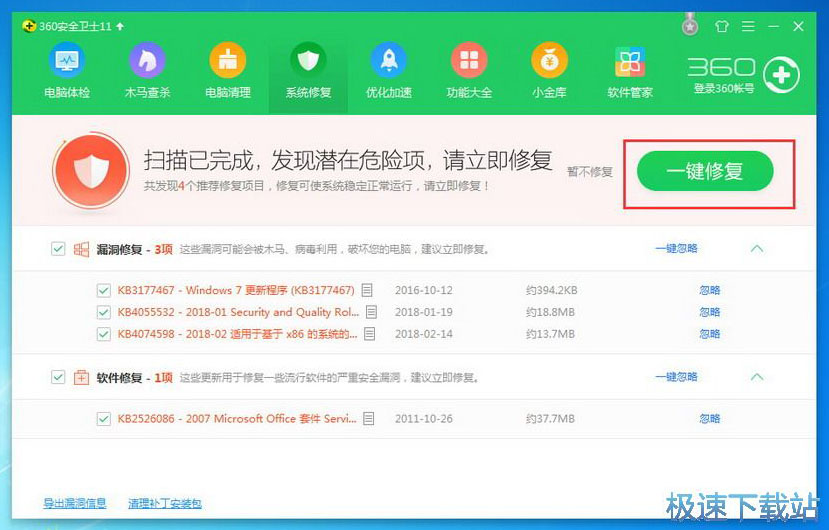829x530 pixels.
Task: View details document icon for KB3177467
Action: 367,290
